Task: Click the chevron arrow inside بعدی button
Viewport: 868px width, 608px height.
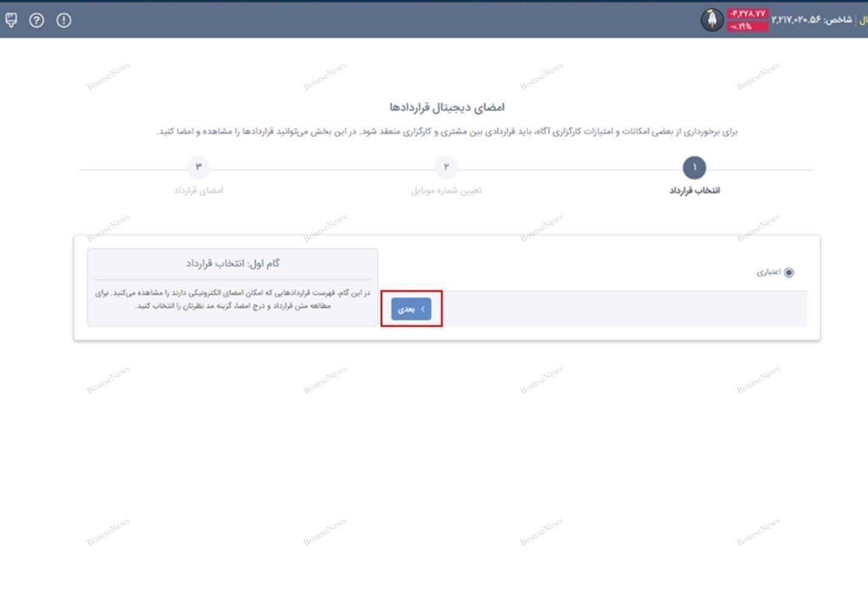Action: coord(422,309)
